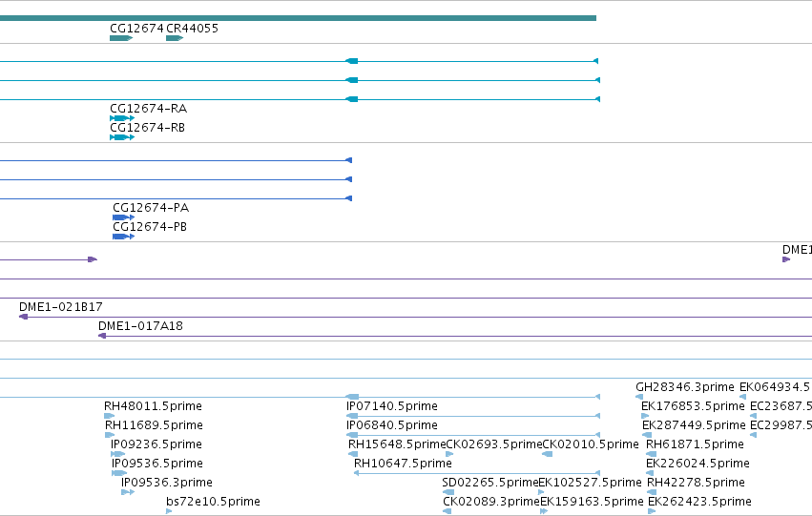The height and width of the screenshot is (516, 812).
Task: Click the CK02693.5prime label
Action: (494, 444)
